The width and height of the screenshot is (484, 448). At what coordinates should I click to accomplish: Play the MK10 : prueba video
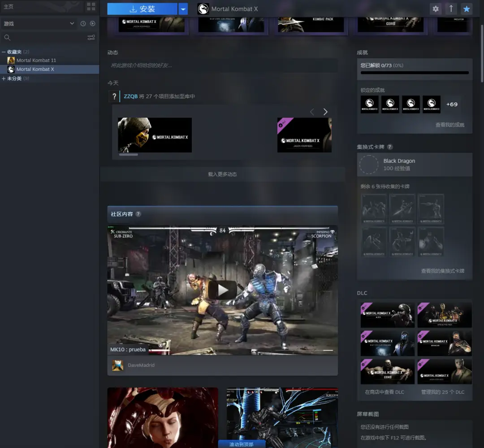coord(223,290)
